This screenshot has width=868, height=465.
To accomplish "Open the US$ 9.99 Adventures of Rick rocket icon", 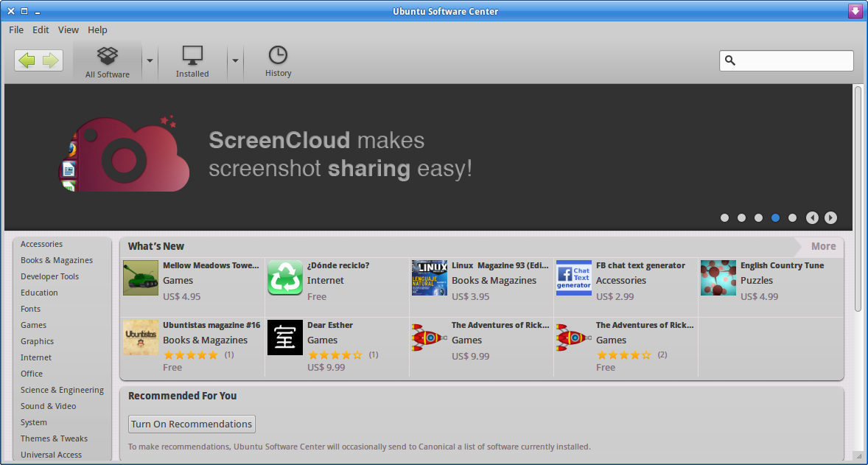I will (x=430, y=338).
